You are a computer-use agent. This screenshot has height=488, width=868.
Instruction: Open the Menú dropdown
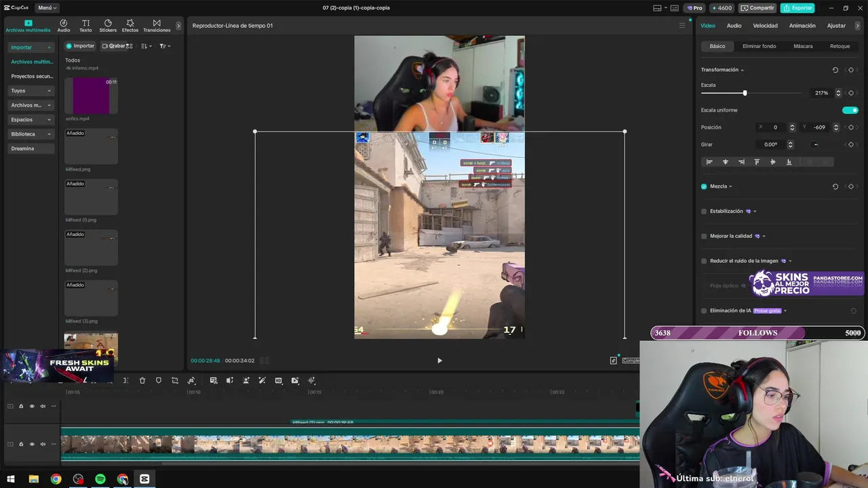click(47, 8)
